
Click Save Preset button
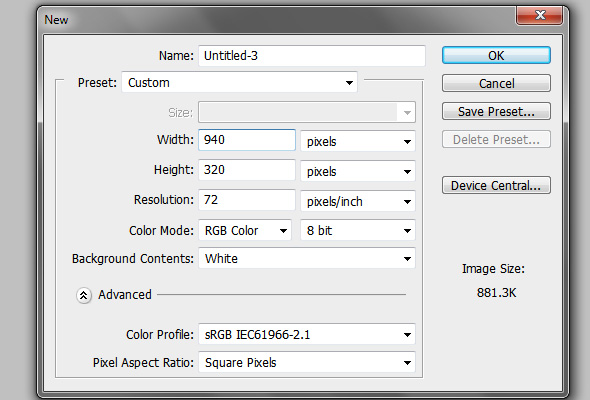click(x=496, y=111)
